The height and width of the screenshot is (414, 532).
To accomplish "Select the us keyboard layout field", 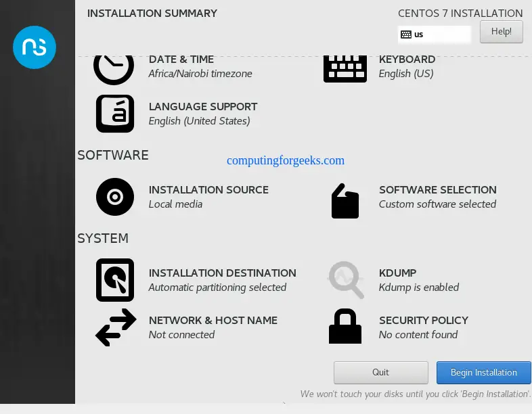I will pyautogui.click(x=435, y=34).
